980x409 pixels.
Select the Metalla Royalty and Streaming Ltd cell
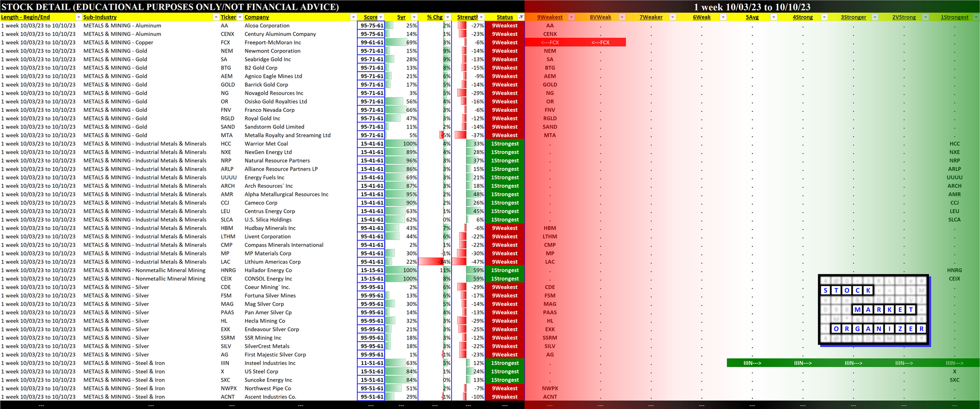click(x=300, y=135)
